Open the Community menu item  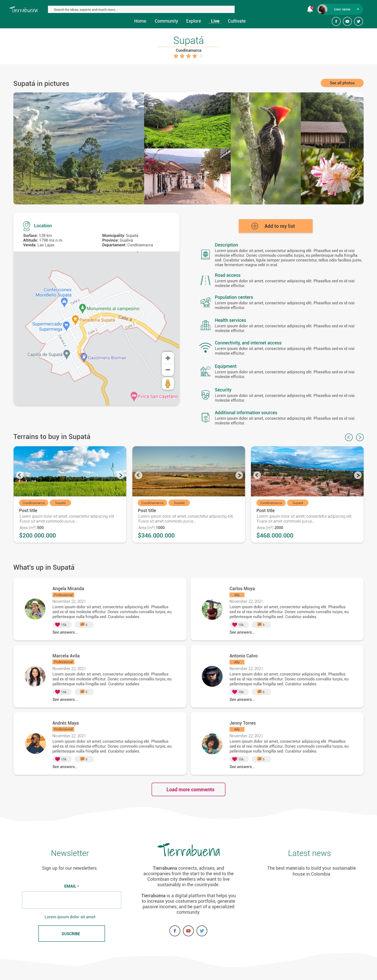166,21
